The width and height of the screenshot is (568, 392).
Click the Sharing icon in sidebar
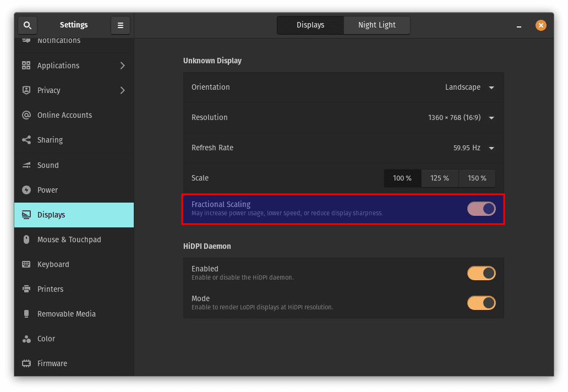(x=26, y=140)
